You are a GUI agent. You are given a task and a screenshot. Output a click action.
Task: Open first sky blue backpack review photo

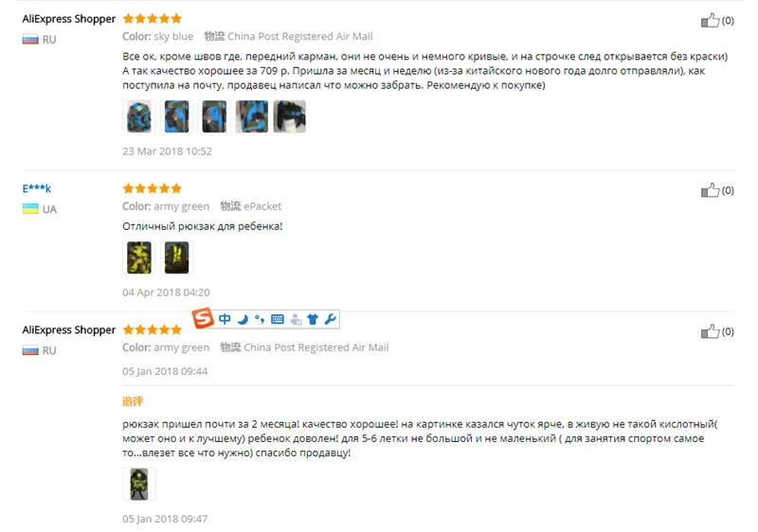(x=139, y=116)
